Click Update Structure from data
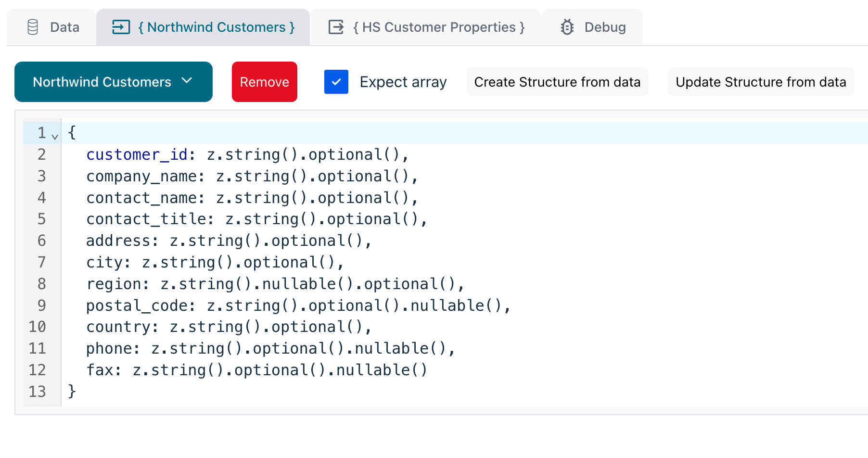Viewport: 868px width, 458px height. [x=761, y=82]
